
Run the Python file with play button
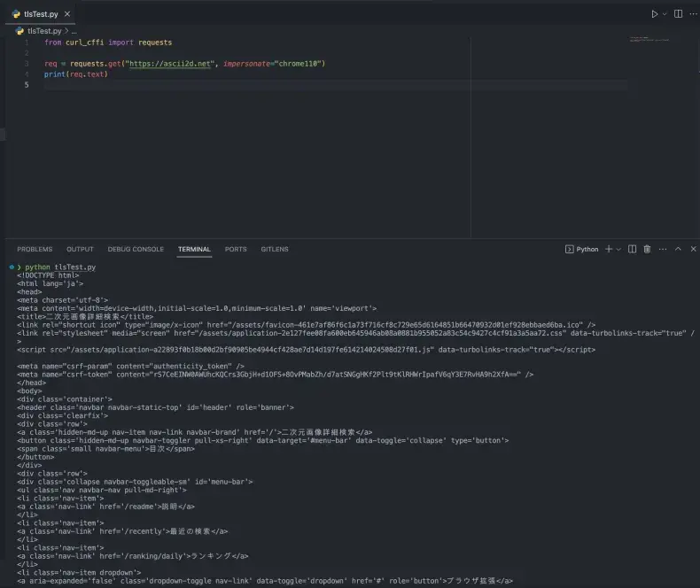click(x=654, y=14)
